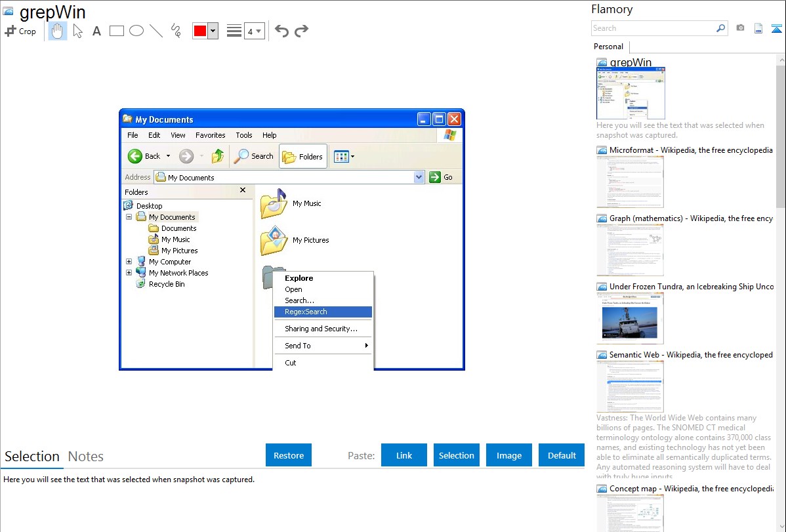Click the green Go button

point(442,177)
